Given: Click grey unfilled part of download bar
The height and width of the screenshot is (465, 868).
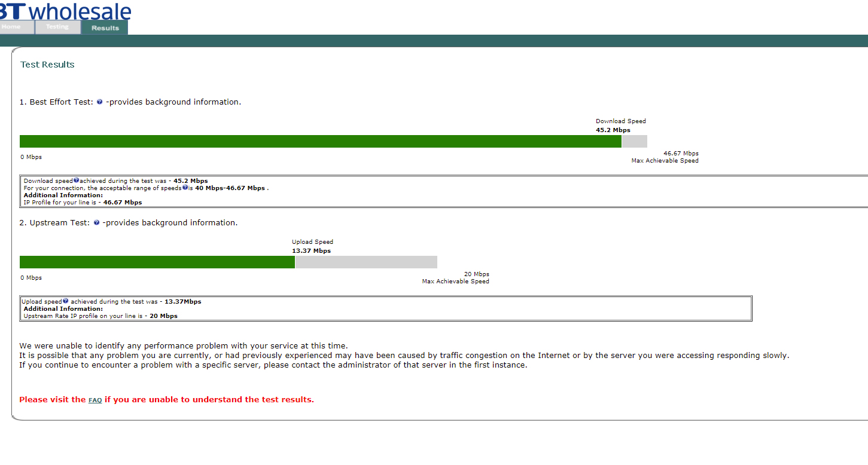Looking at the screenshot, I should 634,142.
